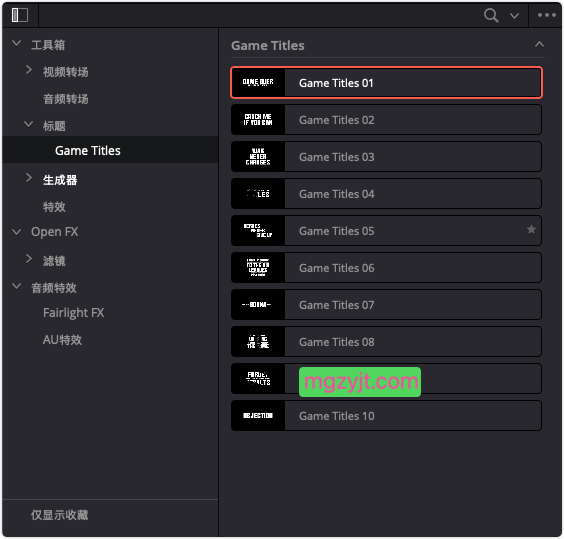The width and height of the screenshot is (564, 539).
Task: Select Fairlight FX in the sidebar
Action: (x=73, y=313)
